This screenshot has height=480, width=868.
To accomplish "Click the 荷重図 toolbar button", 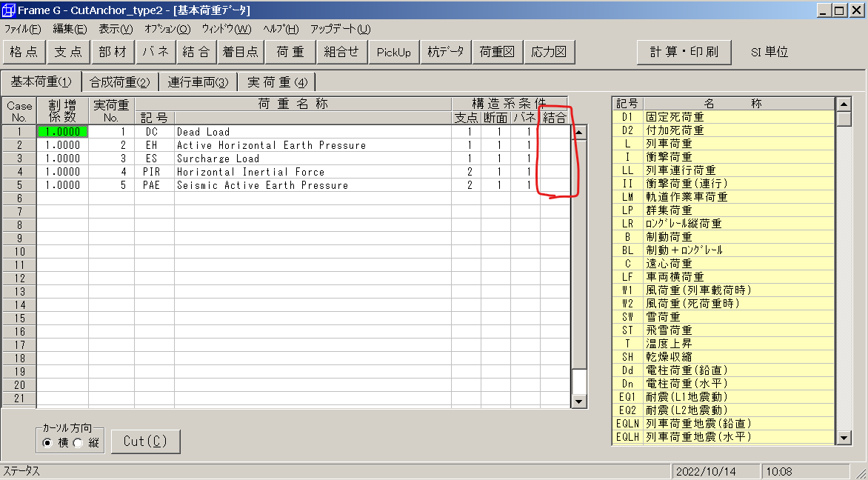I will (x=497, y=52).
